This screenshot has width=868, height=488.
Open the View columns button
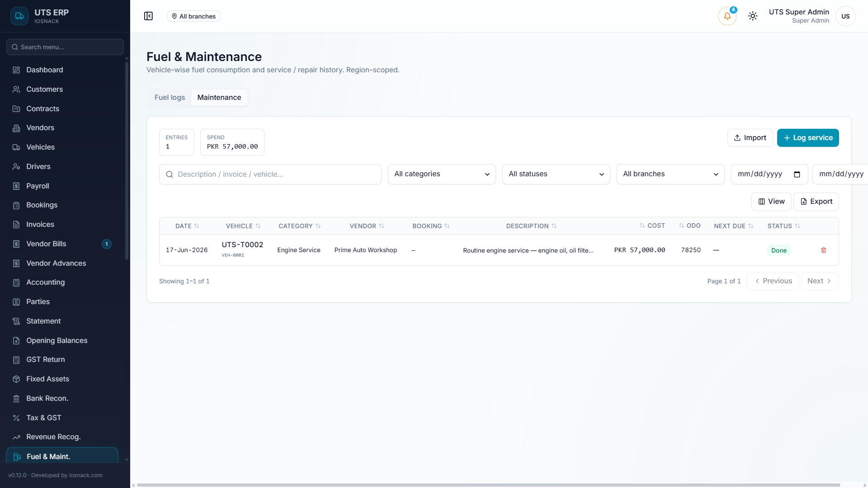point(771,202)
